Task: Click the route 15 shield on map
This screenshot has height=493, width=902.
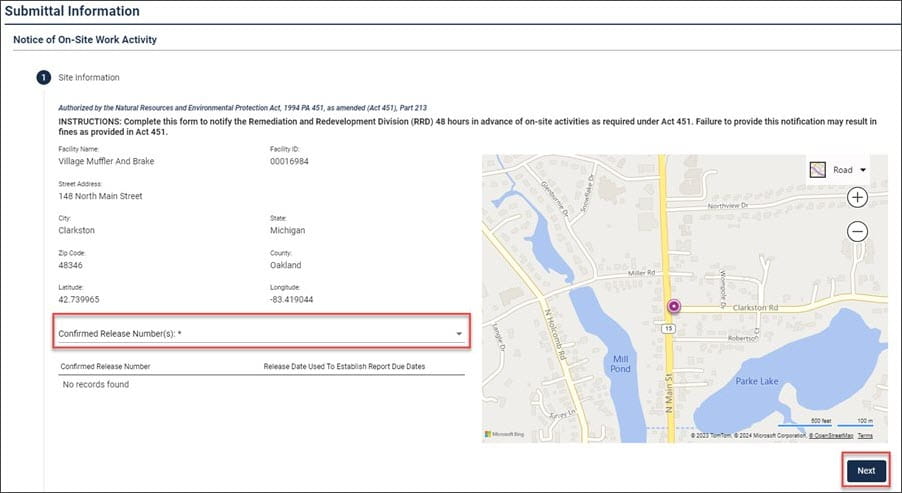Action: [668, 329]
